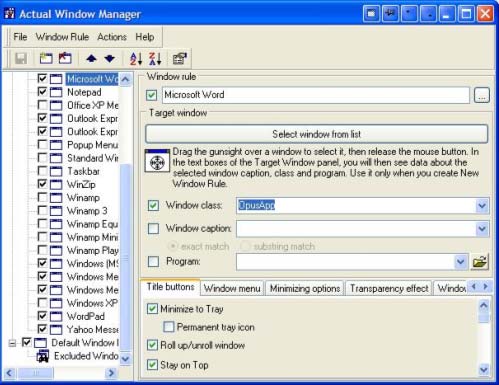Screen dimensions: 499x385
Task: Open the Actions menu
Action: tap(112, 37)
